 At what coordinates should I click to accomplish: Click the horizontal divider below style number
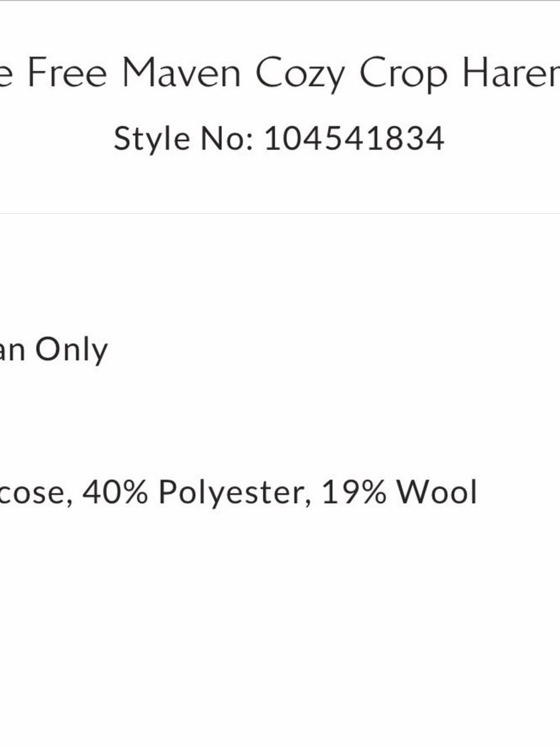click(x=280, y=214)
